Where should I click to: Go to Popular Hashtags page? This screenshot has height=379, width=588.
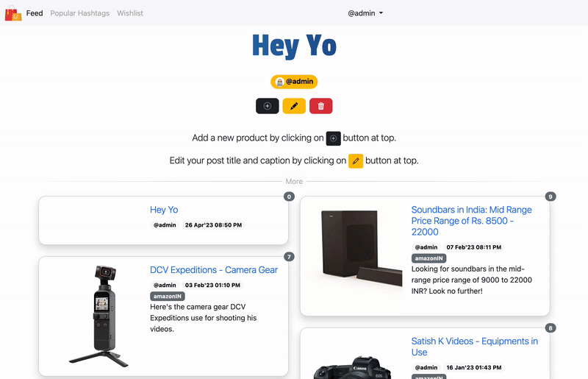click(x=80, y=13)
